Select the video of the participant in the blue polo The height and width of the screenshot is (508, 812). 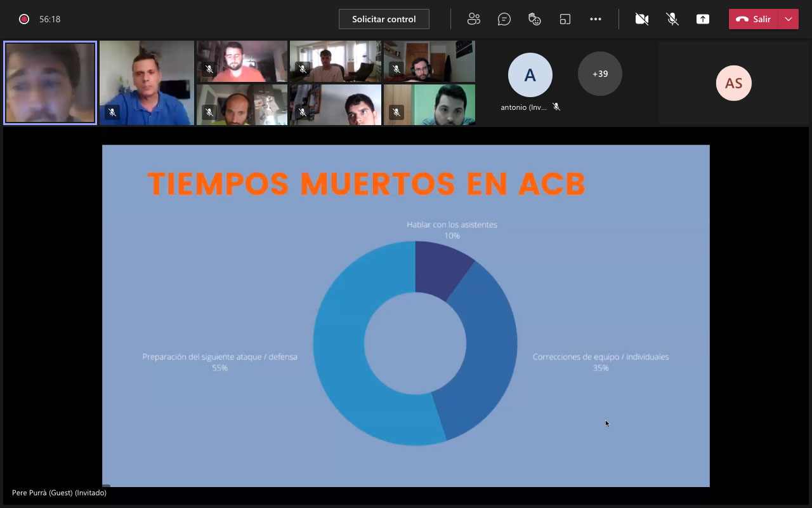pos(147,83)
